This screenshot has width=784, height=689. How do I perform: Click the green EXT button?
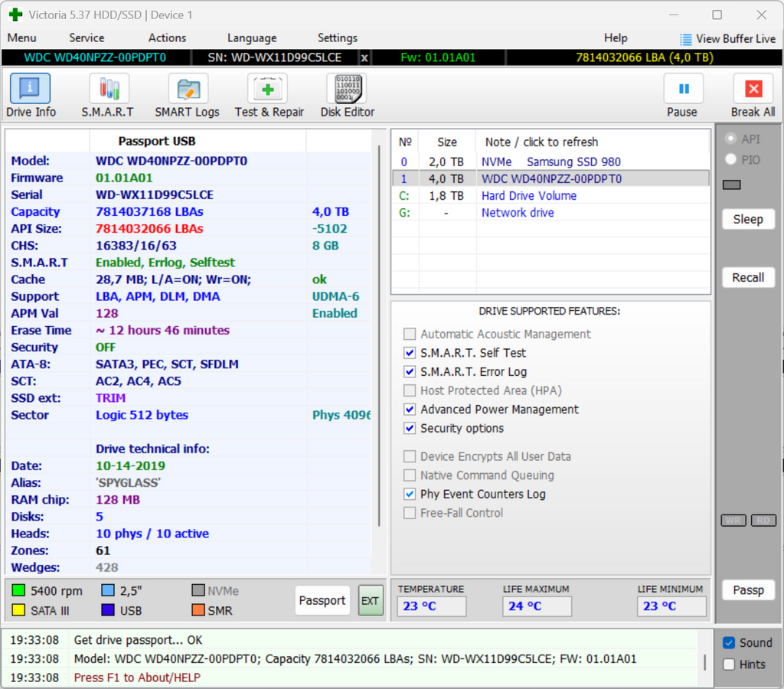(x=371, y=600)
